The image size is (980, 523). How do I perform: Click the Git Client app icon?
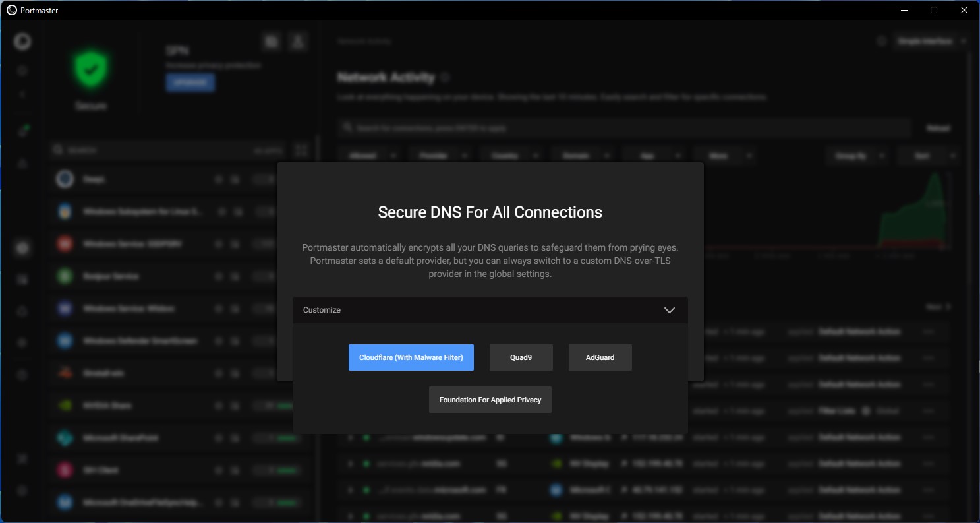[x=65, y=470]
